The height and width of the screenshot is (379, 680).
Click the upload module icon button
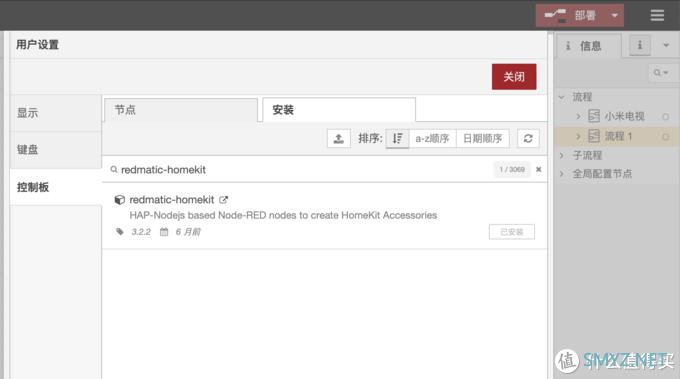pyautogui.click(x=339, y=139)
